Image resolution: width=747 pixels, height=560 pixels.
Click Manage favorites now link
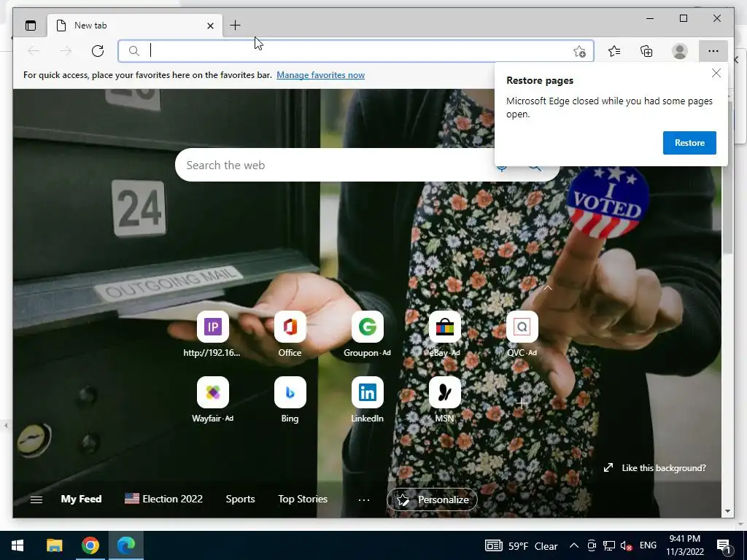[321, 75]
